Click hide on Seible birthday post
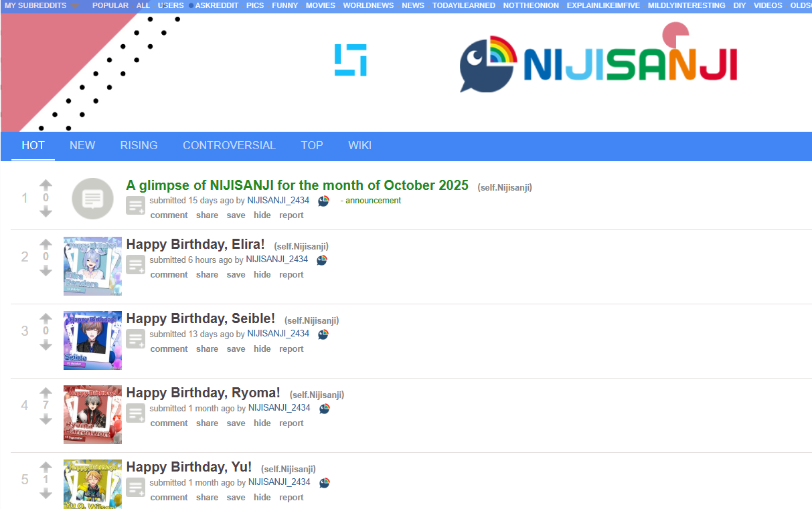Viewport: 812px width, 509px height. point(262,349)
